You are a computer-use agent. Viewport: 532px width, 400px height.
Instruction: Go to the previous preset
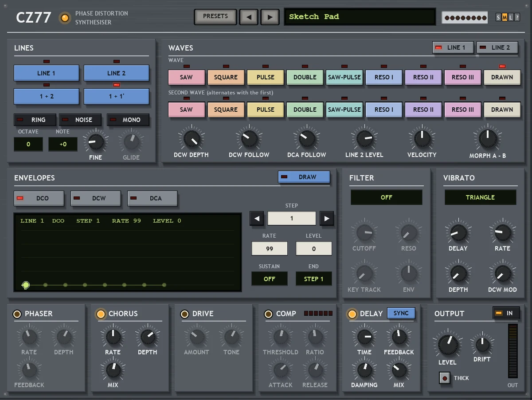(249, 17)
